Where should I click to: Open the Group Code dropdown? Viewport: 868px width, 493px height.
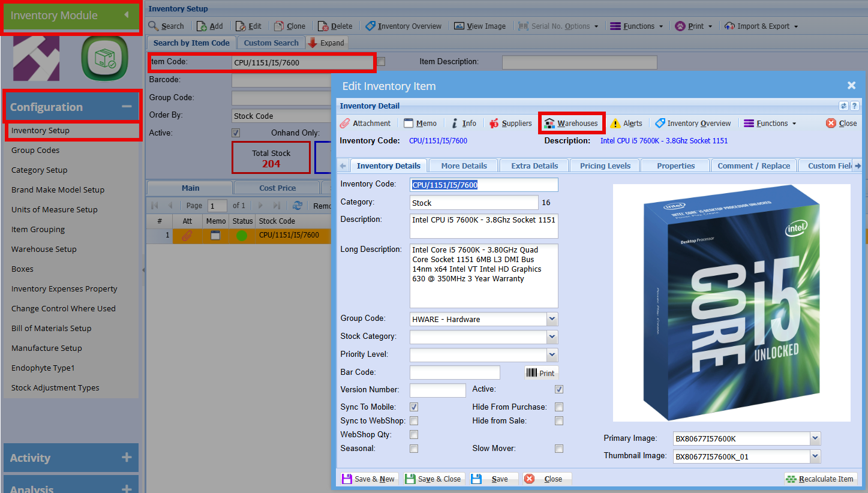tap(552, 319)
